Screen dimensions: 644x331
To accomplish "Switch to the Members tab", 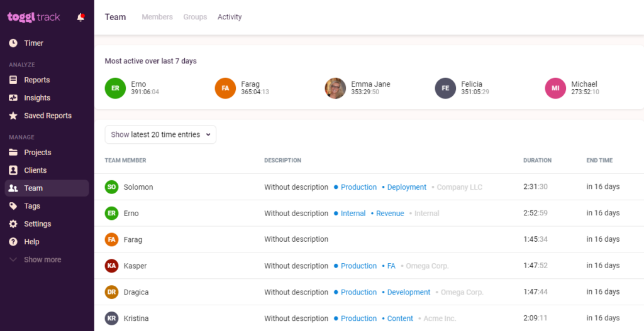I will pyautogui.click(x=157, y=17).
